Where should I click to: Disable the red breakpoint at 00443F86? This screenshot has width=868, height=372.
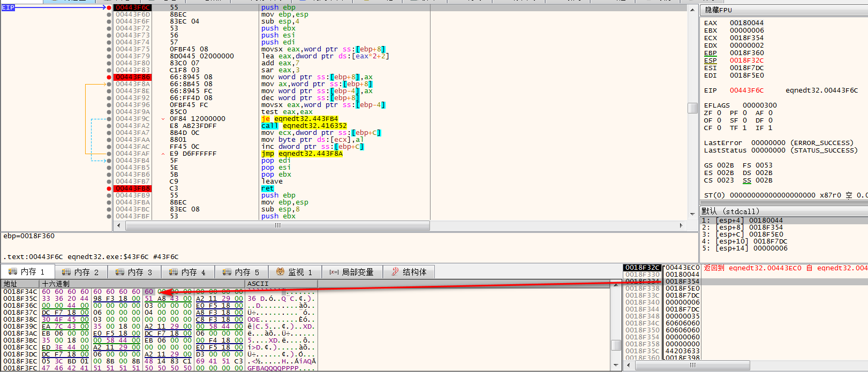109,77
